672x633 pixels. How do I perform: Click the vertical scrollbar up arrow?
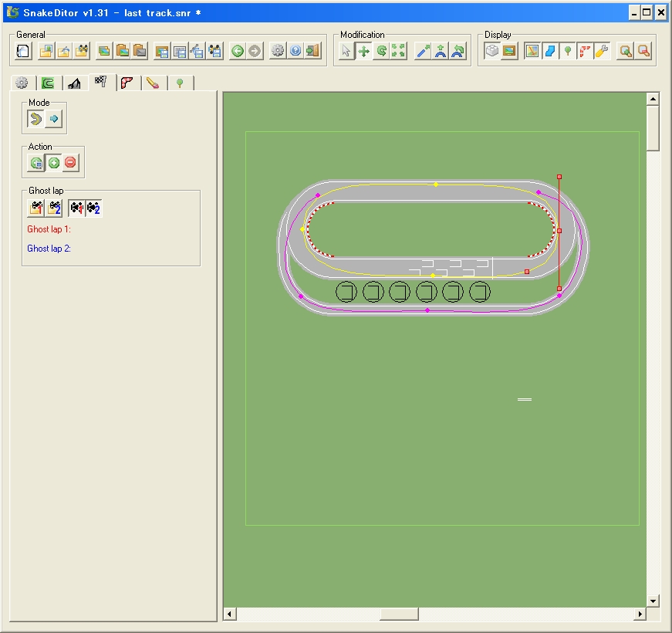pos(653,99)
